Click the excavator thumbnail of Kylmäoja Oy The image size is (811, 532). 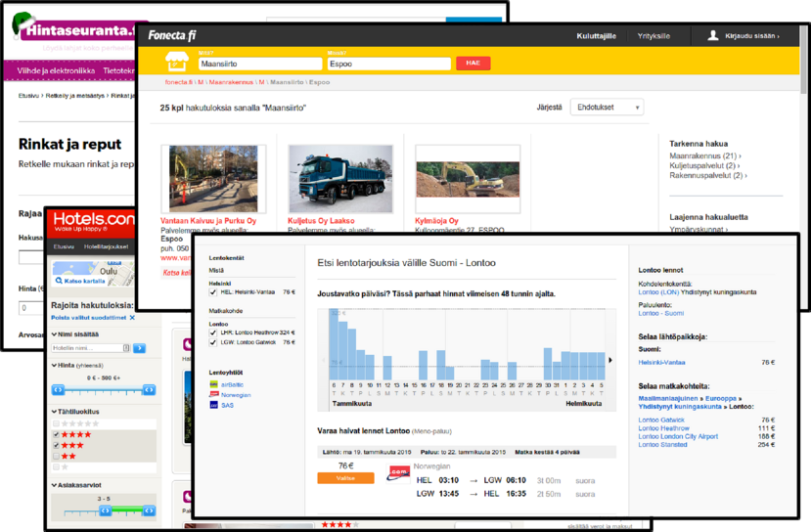point(468,179)
